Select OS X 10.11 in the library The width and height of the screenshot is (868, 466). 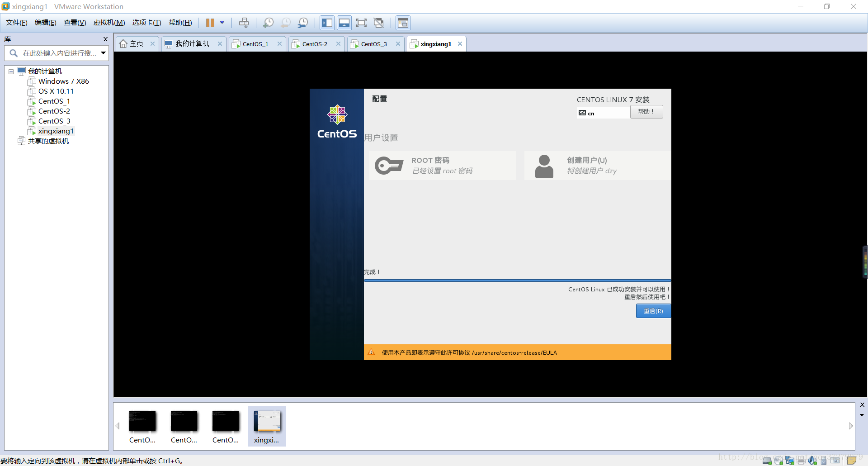click(56, 91)
